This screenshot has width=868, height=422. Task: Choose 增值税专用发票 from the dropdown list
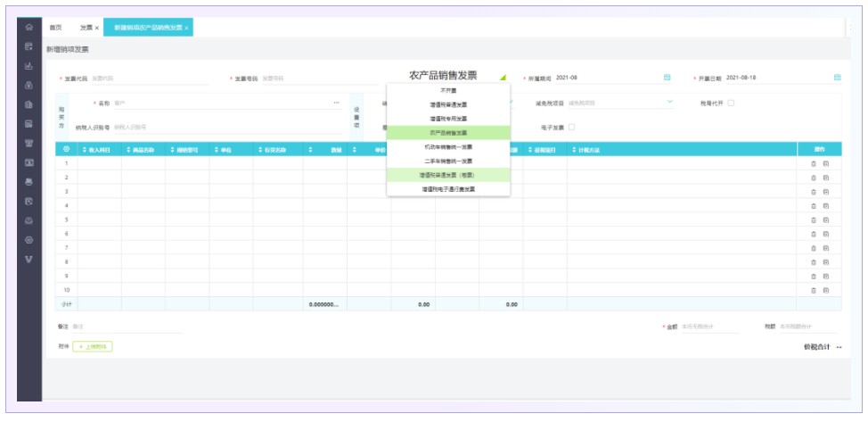pos(448,118)
